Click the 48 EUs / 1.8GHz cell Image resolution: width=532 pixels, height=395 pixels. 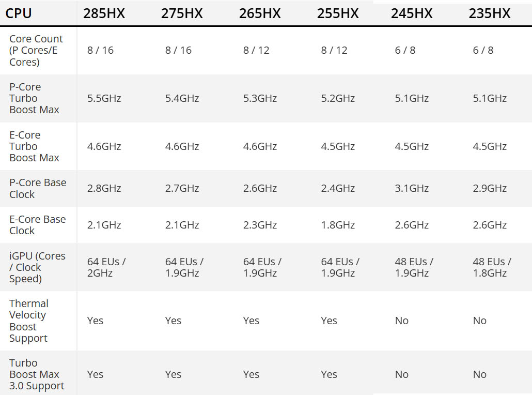click(492, 267)
